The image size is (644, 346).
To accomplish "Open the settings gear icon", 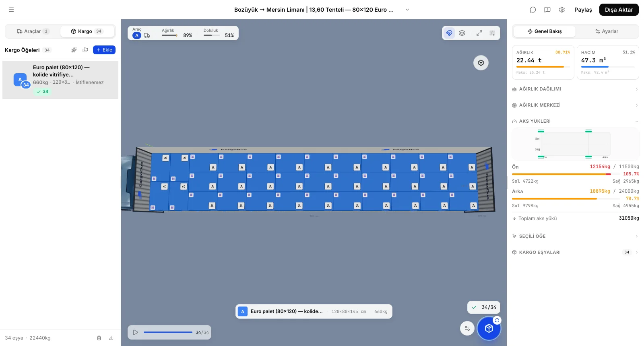I will (562, 10).
